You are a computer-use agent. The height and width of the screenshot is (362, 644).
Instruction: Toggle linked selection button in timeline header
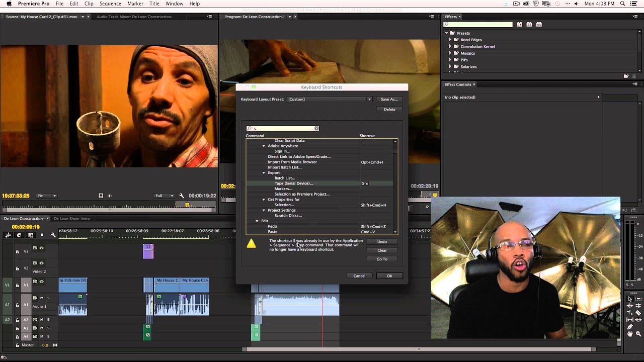[31, 235]
